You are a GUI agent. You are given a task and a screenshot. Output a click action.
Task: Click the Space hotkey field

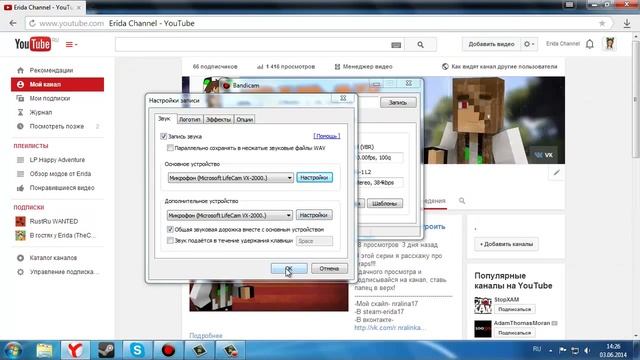[x=314, y=241]
